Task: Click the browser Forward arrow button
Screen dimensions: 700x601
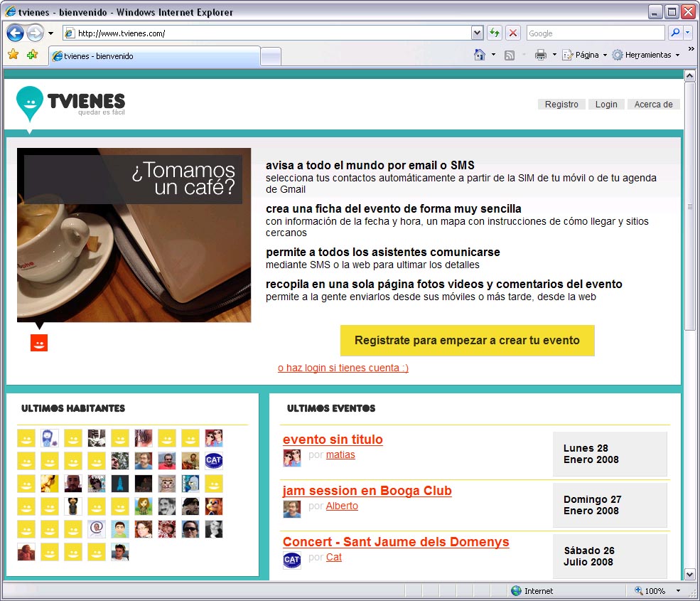Action: point(35,33)
